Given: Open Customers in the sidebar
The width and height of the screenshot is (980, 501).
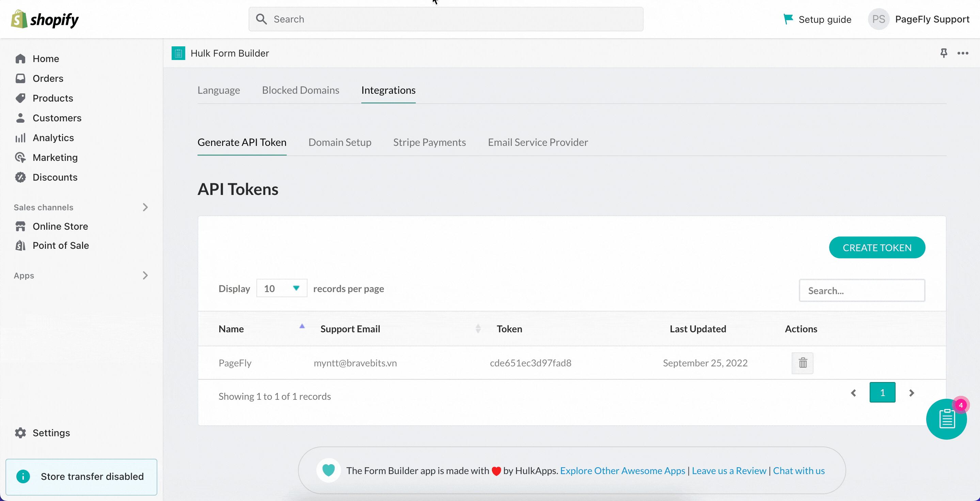Looking at the screenshot, I should [x=57, y=118].
